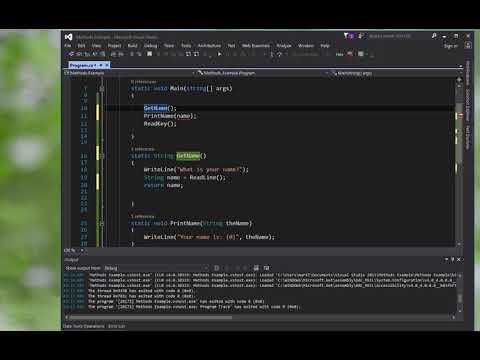Screen dimensions: 480x360
Task: Collapse the GetName method outline
Action: click(102, 156)
